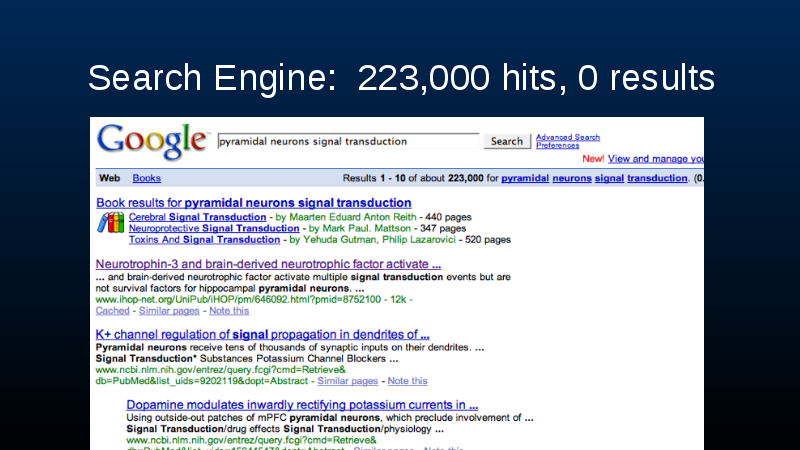Select the Web tab
Screen dimensions: 800x450
[109, 179]
